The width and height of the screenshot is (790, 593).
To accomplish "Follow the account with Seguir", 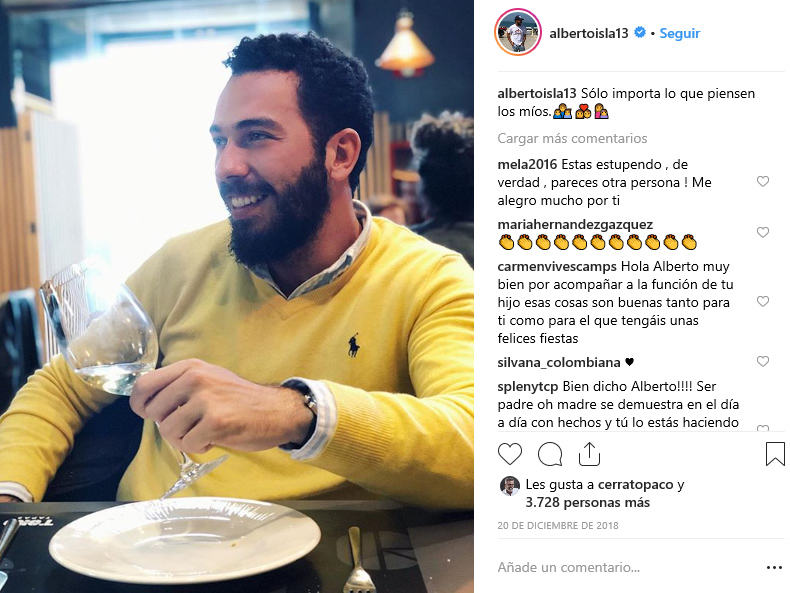I will 680,33.
